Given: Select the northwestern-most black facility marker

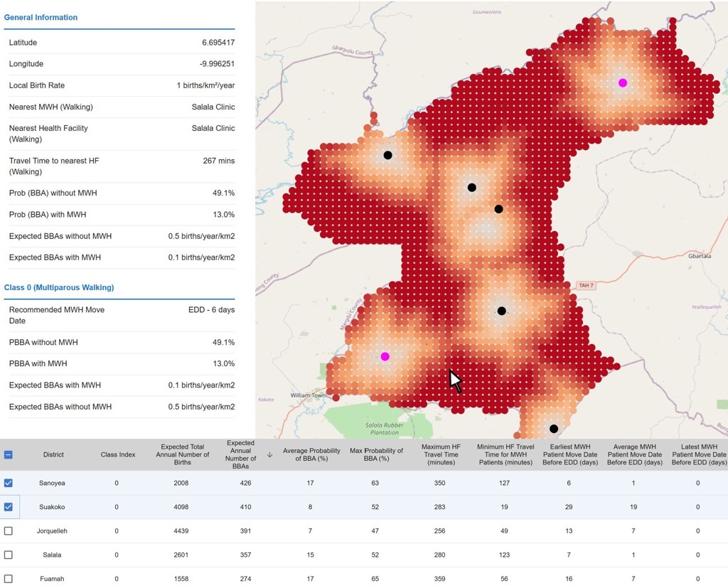Looking at the screenshot, I should [387, 155].
